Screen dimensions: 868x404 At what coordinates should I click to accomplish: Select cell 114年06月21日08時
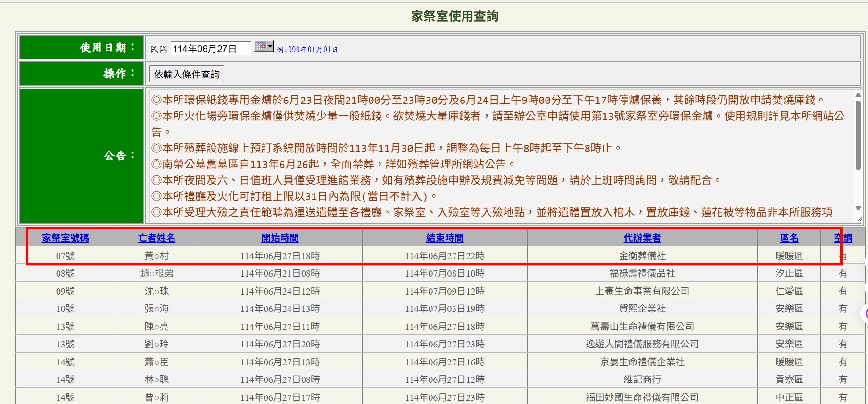click(280, 273)
